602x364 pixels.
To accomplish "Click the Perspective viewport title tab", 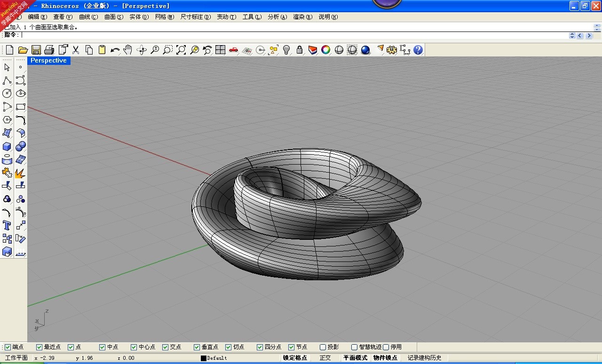I will [48, 61].
